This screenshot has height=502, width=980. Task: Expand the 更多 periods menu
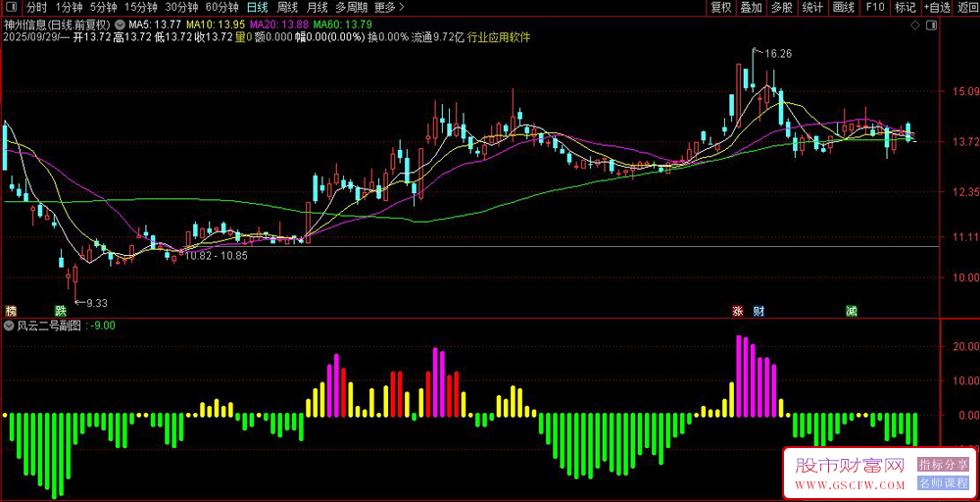389,8
